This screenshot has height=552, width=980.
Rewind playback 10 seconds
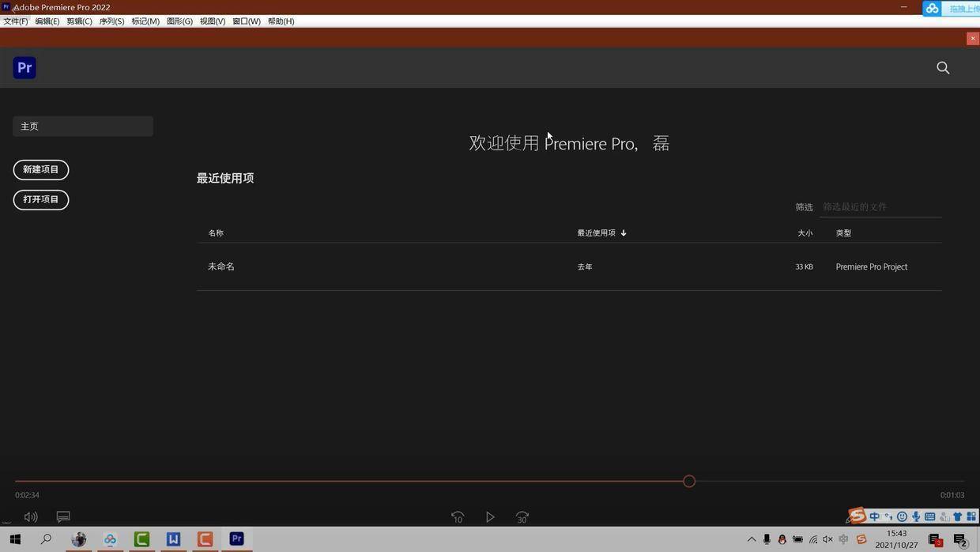pos(458,516)
